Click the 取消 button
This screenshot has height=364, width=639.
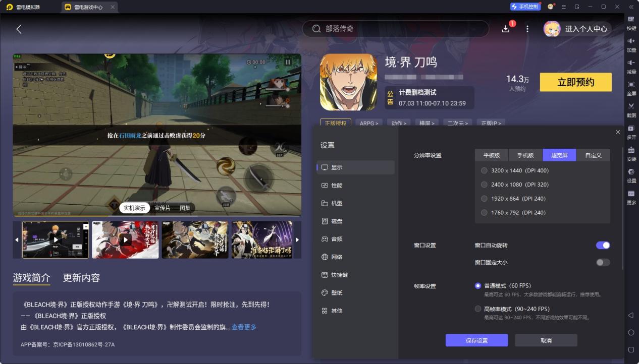click(546, 340)
